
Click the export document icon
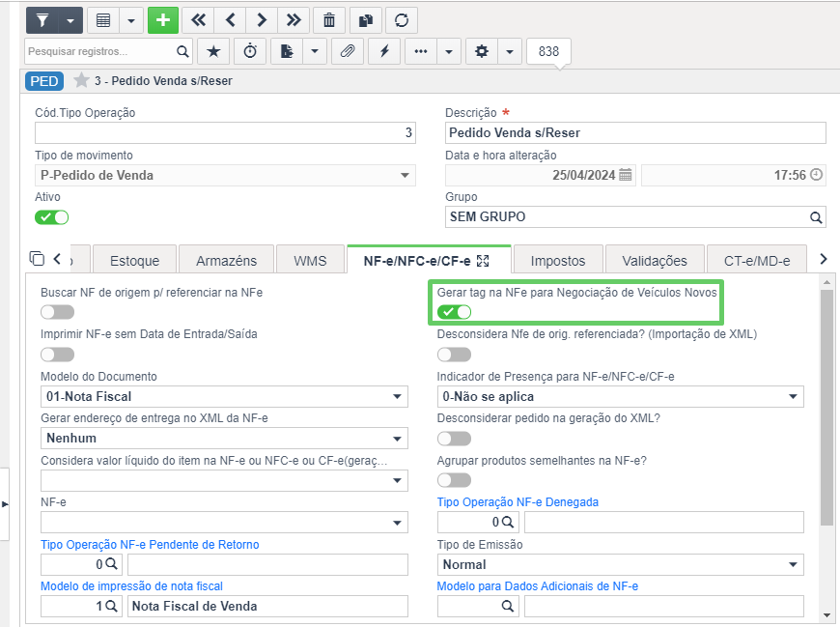[287, 51]
